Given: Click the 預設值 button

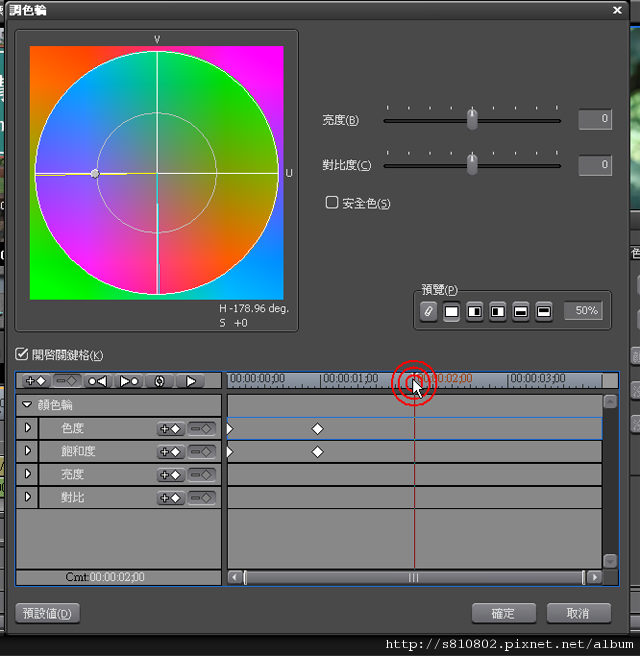Looking at the screenshot, I should [x=48, y=613].
